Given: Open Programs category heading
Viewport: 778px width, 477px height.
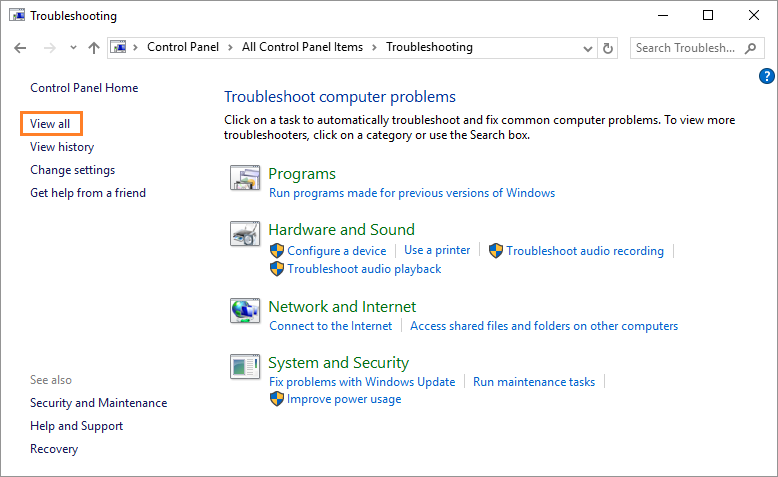Looking at the screenshot, I should click(302, 174).
